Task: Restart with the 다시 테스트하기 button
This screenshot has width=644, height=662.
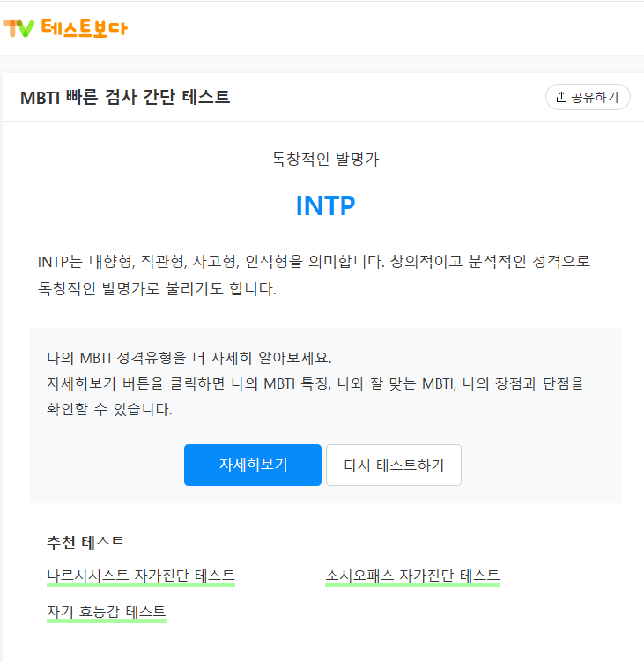Action: 394,465
